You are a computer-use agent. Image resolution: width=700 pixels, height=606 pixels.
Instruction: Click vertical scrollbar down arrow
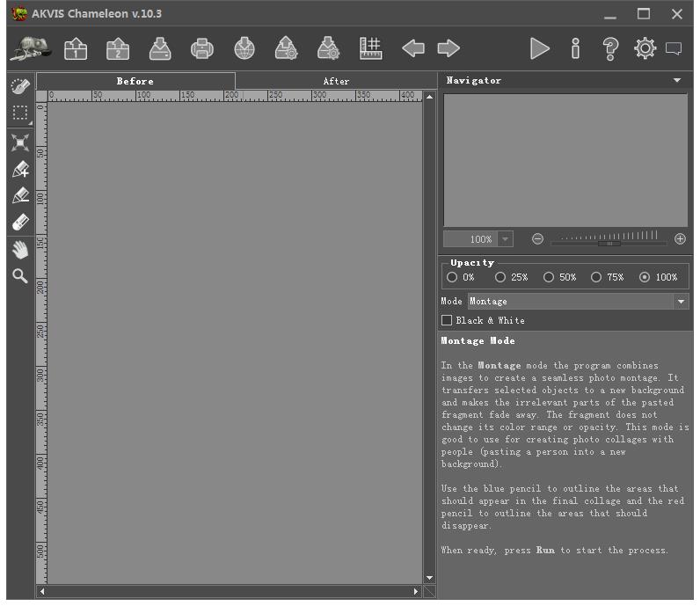(429, 578)
